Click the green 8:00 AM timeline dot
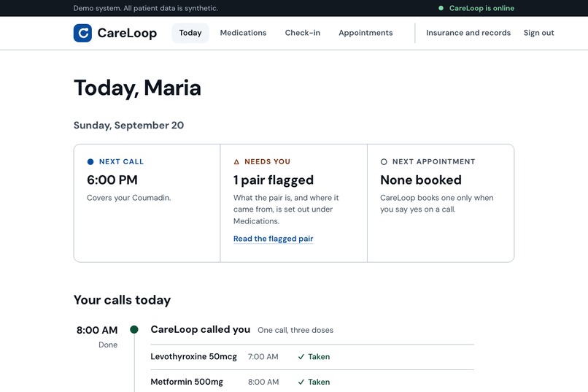Image resolution: width=588 pixels, height=392 pixels. click(x=134, y=329)
